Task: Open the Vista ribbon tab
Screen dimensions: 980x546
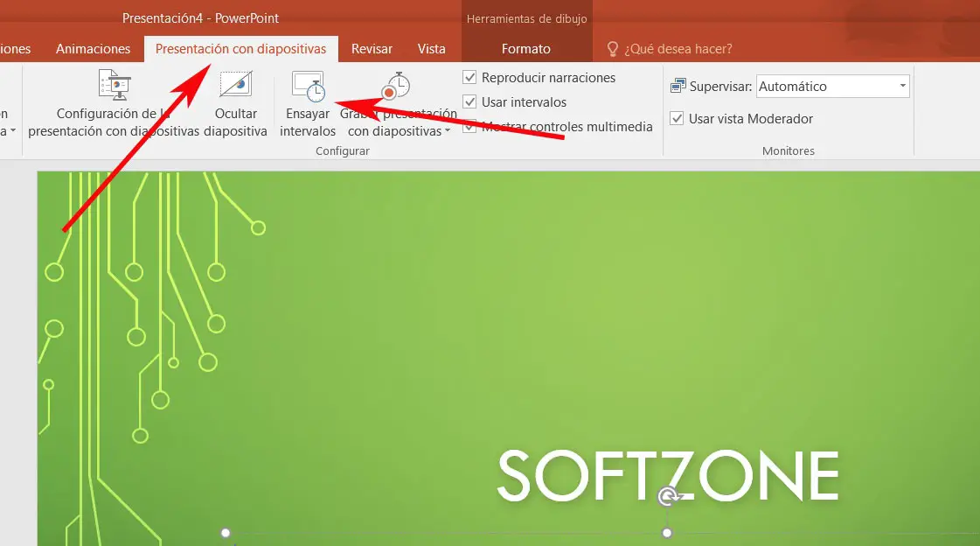Action: pyautogui.click(x=431, y=49)
